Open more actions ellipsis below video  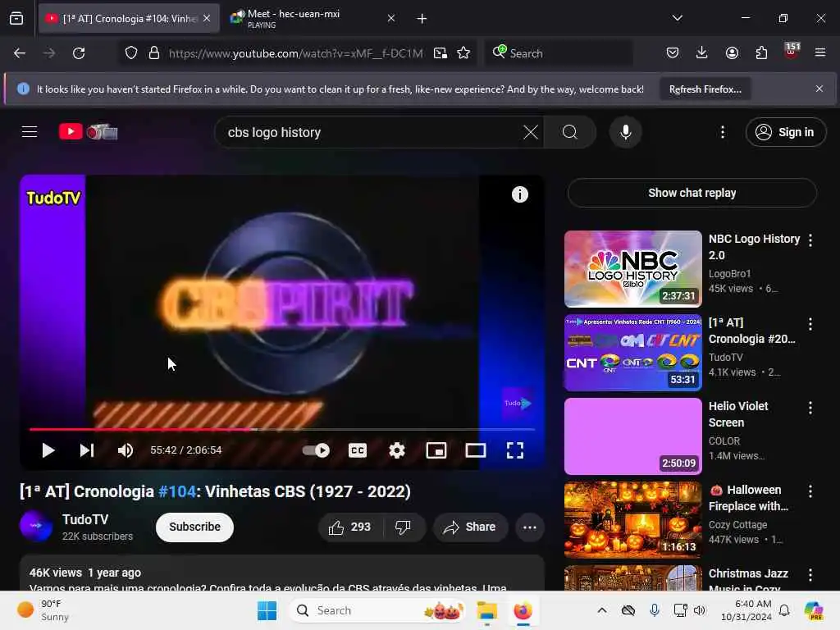click(x=530, y=527)
